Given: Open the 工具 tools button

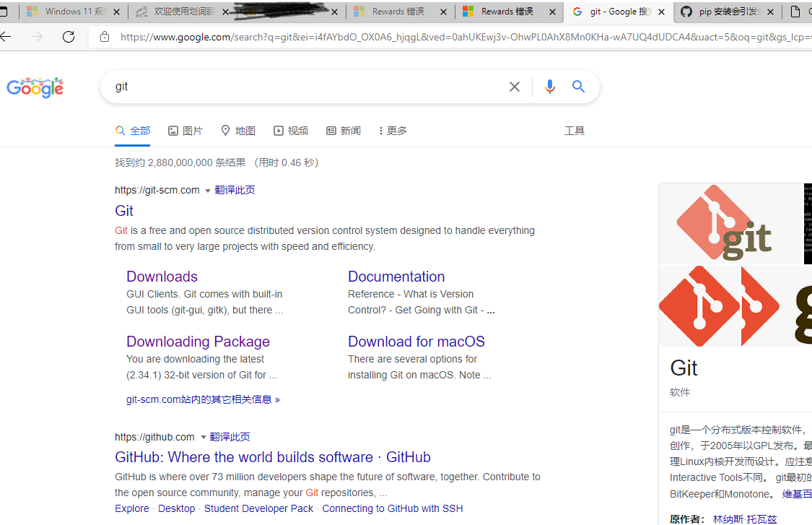Looking at the screenshot, I should coord(574,131).
